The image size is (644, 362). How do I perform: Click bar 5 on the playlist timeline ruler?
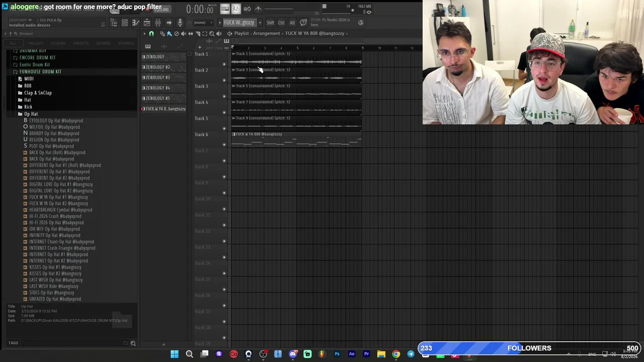point(297,48)
